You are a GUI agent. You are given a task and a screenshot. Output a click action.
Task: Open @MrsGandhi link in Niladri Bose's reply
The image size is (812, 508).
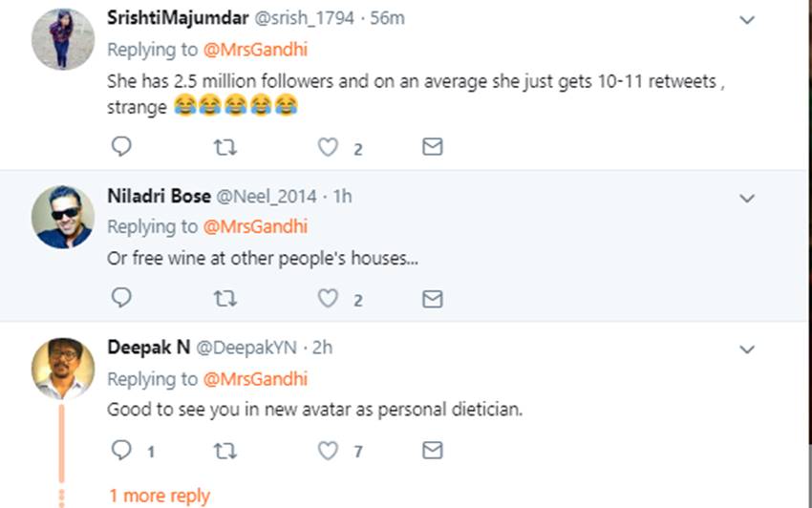pyautogui.click(x=255, y=227)
